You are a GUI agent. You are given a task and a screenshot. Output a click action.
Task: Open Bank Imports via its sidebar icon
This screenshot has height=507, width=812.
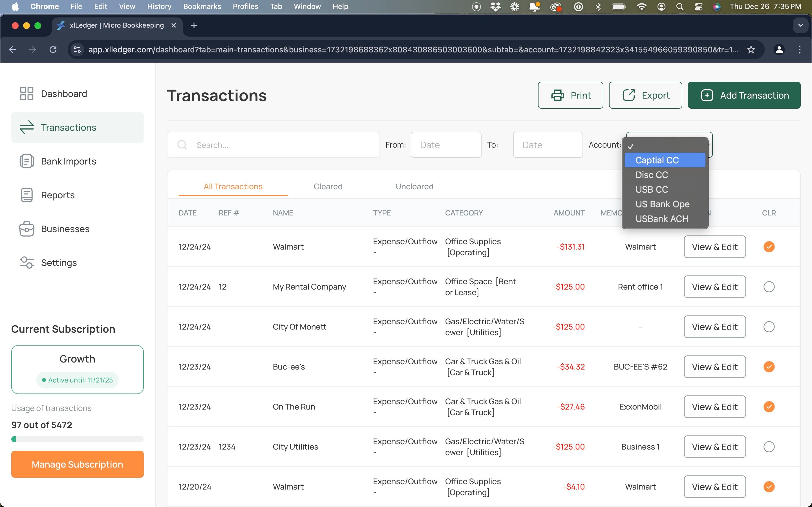pos(27,161)
